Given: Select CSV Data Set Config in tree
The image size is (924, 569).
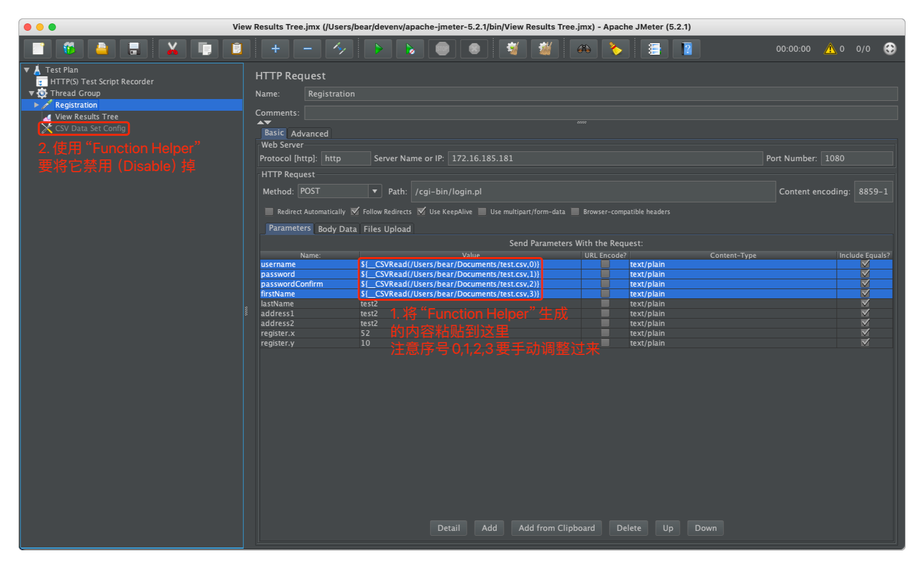Looking at the screenshot, I should tap(90, 128).
